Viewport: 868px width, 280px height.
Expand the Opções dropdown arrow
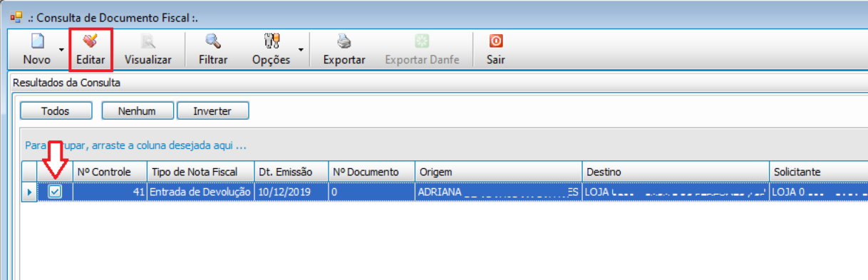click(301, 50)
